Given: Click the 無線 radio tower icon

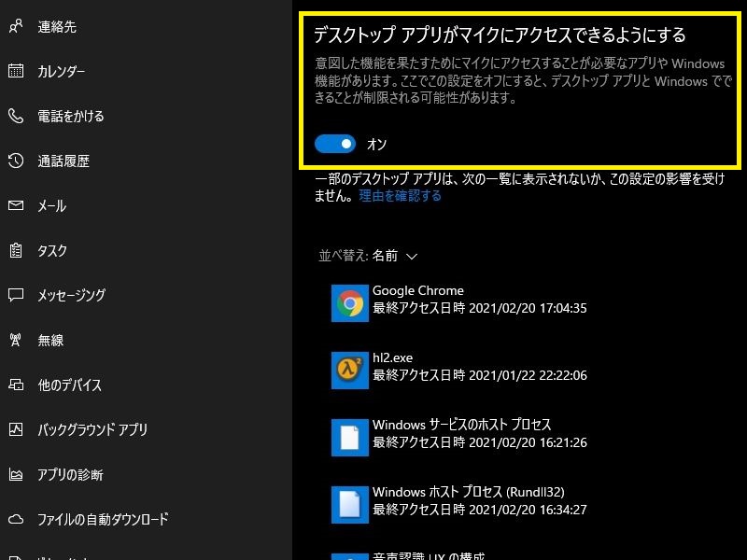Looking at the screenshot, I should pyautogui.click(x=16, y=340).
